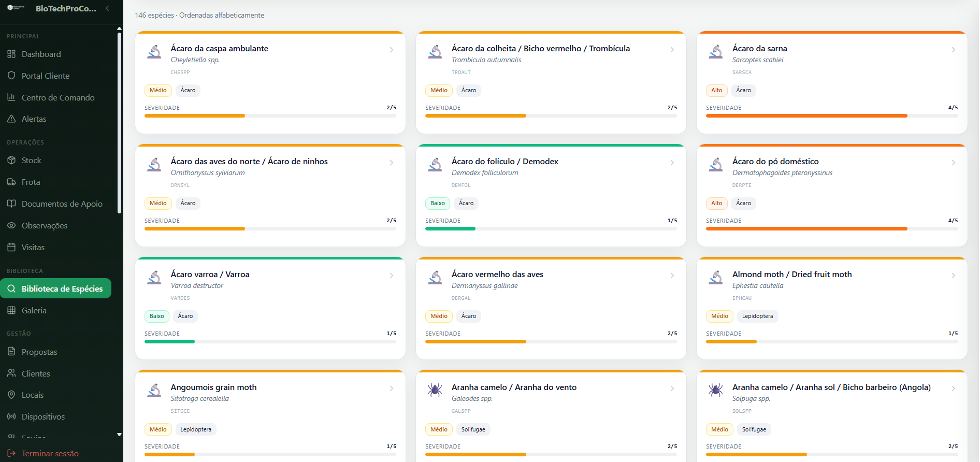Viewport: 980px width, 462px height.
Task: Click the Locais map pin icon
Action: [x=11, y=395]
